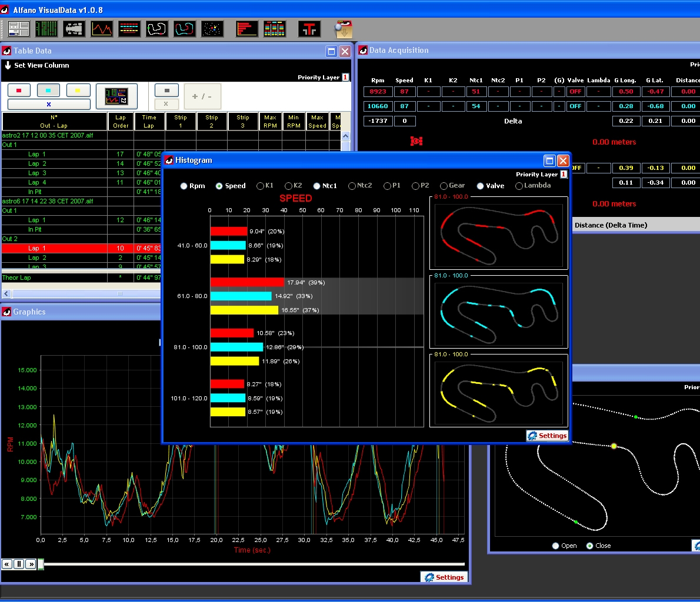Image resolution: width=700 pixels, height=602 pixels.
Task: Click the red 17.94" bar in 61.0 - 80.0
Action: pos(247,282)
